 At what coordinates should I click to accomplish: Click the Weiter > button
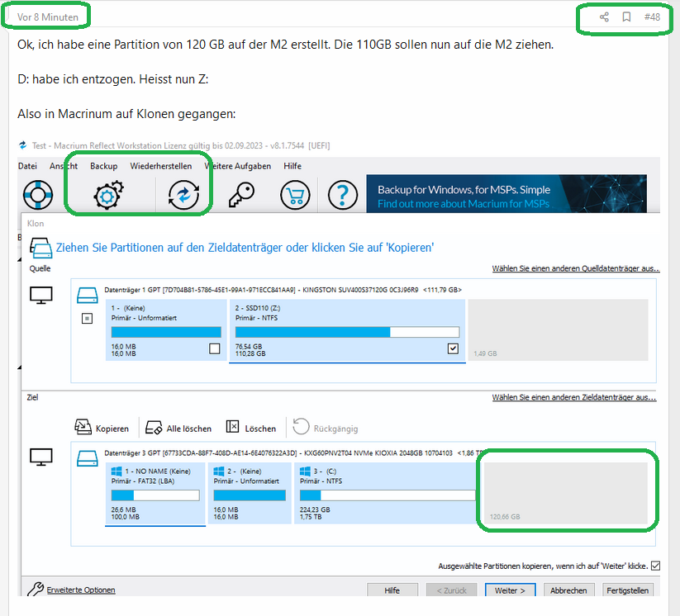click(x=510, y=590)
